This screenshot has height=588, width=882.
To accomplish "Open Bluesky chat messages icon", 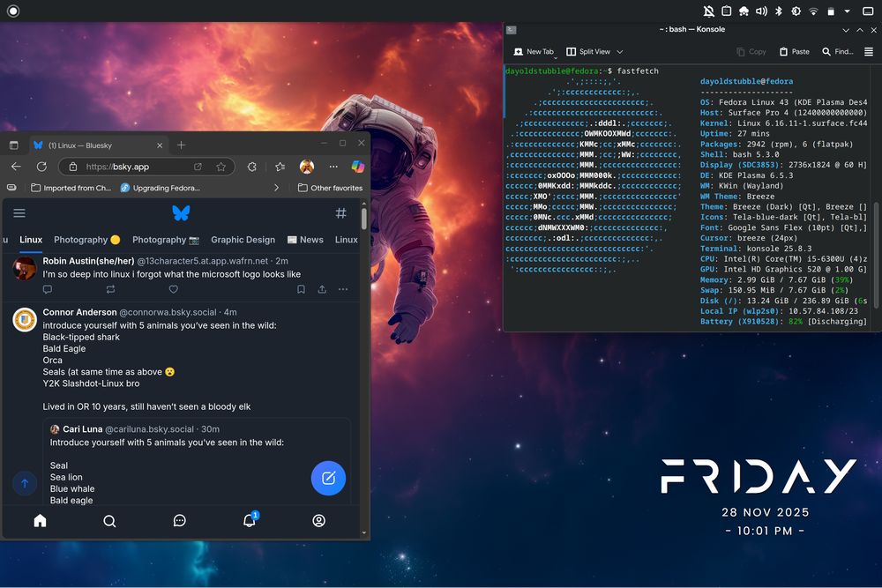I will [179, 520].
